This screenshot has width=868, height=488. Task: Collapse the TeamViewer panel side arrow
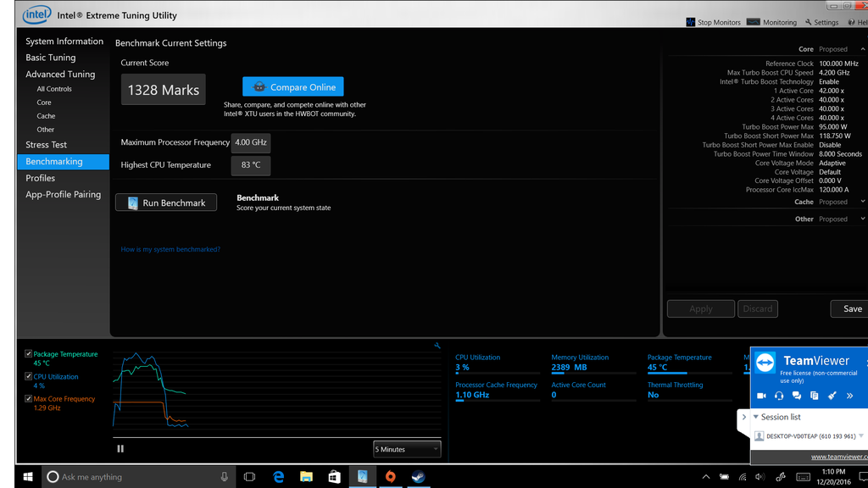click(744, 417)
